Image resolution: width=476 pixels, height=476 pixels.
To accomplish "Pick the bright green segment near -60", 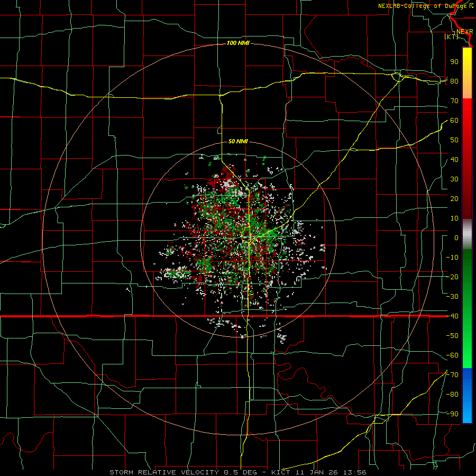I will point(467,352).
